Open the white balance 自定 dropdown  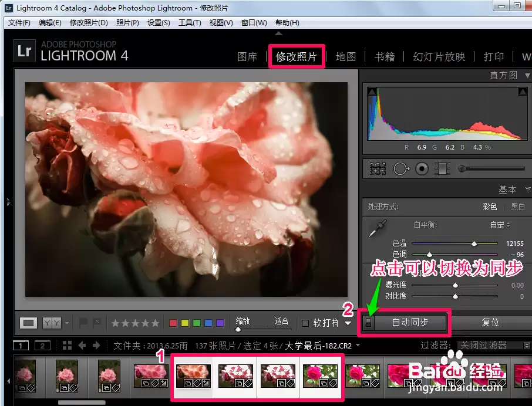(500, 225)
